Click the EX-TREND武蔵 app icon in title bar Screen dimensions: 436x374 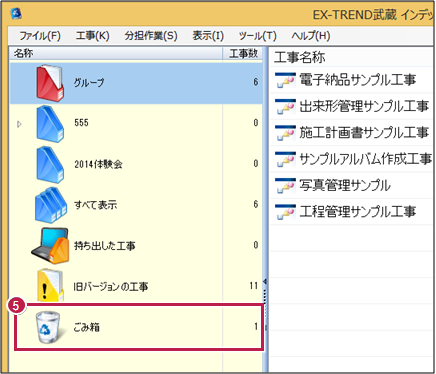(x=16, y=14)
